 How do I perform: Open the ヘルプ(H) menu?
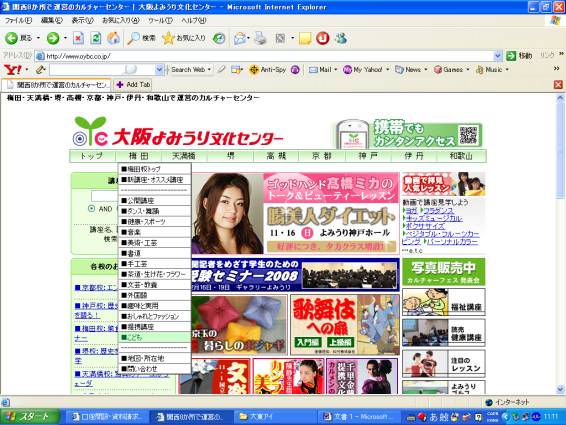193,20
